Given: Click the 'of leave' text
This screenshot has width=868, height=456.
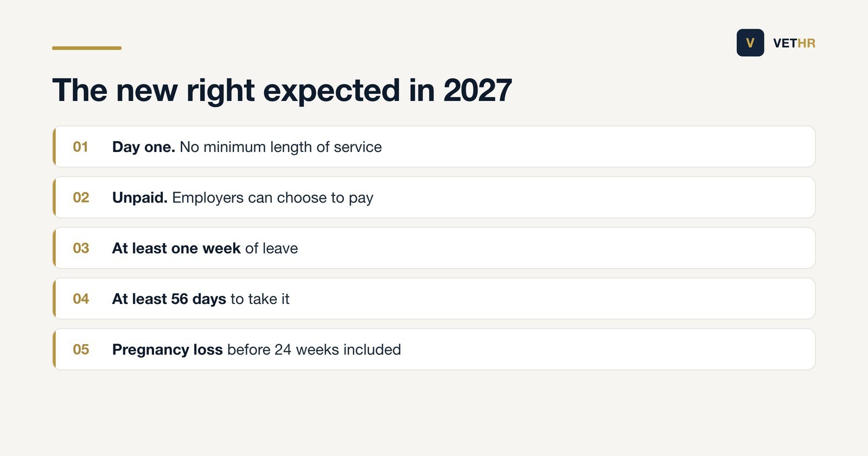Looking at the screenshot, I should pyautogui.click(x=271, y=249).
